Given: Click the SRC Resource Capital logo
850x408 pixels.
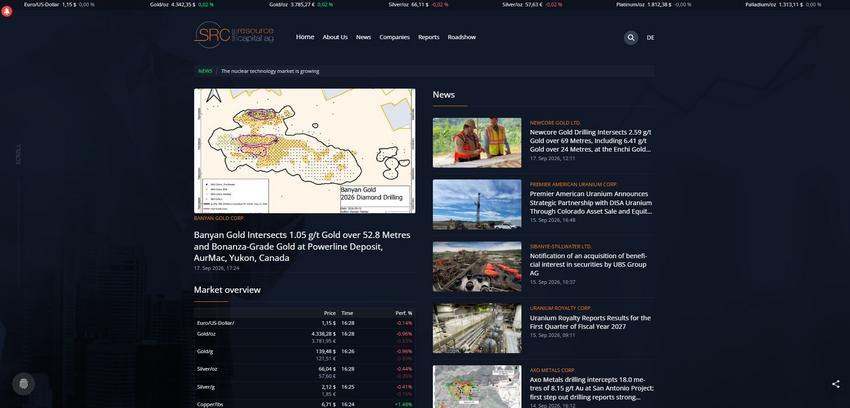Looking at the screenshot, I should (x=234, y=35).
